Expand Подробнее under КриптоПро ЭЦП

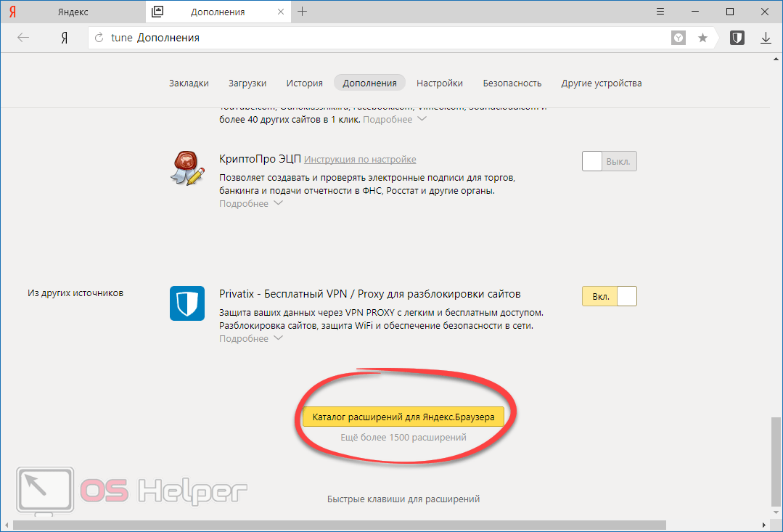250,204
